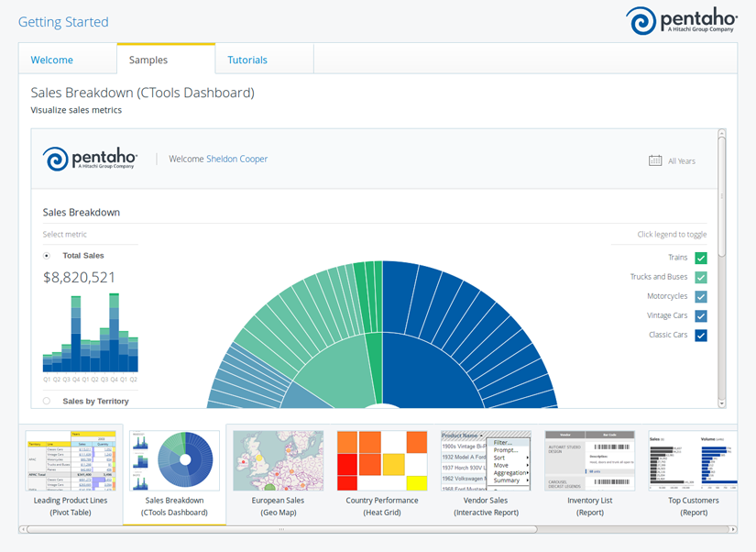Image resolution: width=756 pixels, height=552 pixels.
Task: Select the Sales by Territory radio button
Action: [x=47, y=402]
